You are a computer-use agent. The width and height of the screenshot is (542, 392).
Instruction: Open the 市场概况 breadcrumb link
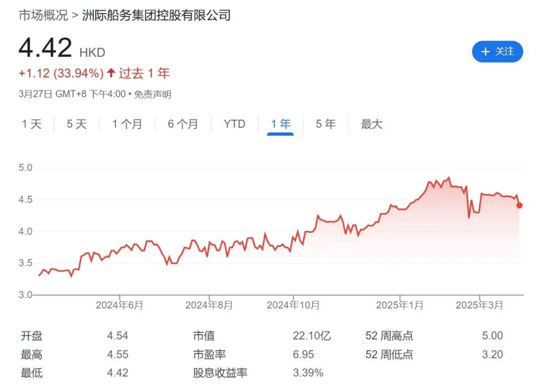tap(43, 15)
